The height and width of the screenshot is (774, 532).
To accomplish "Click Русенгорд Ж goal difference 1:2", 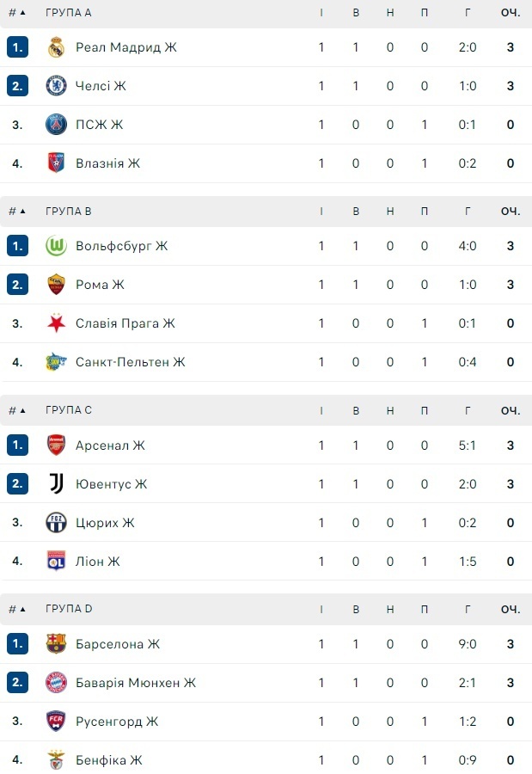I will point(468,722).
